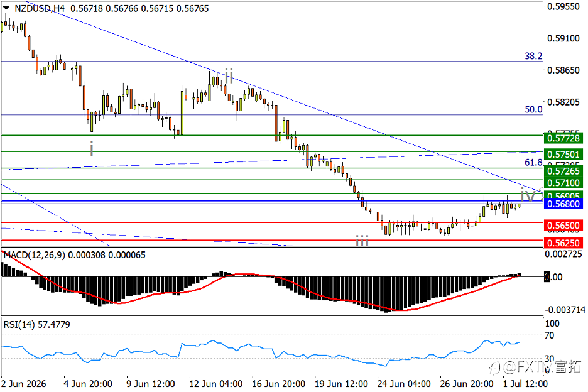The height and width of the screenshot is (392, 588).
Task: Click the 12 Jun 04:00 time label
Action: click(215, 384)
